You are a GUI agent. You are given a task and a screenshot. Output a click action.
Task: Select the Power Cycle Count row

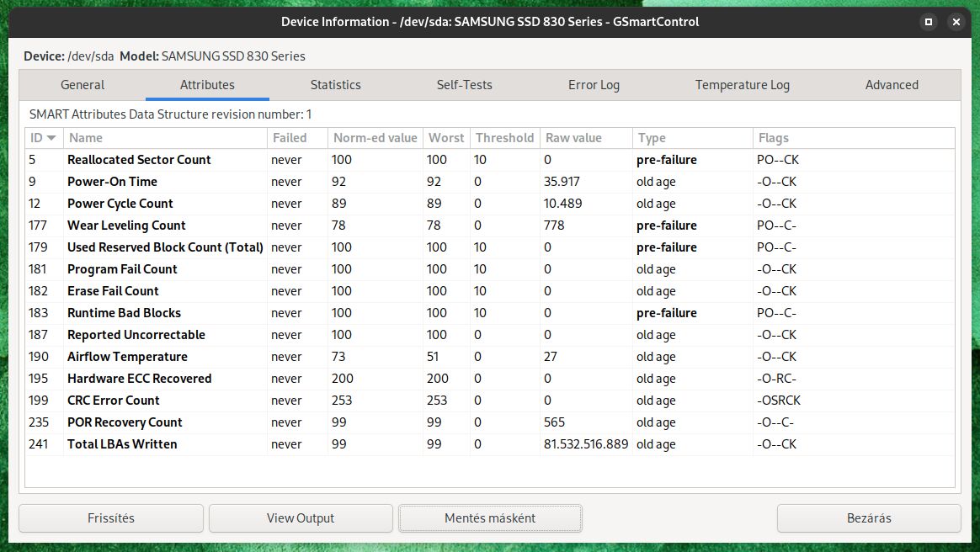[490, 204]
